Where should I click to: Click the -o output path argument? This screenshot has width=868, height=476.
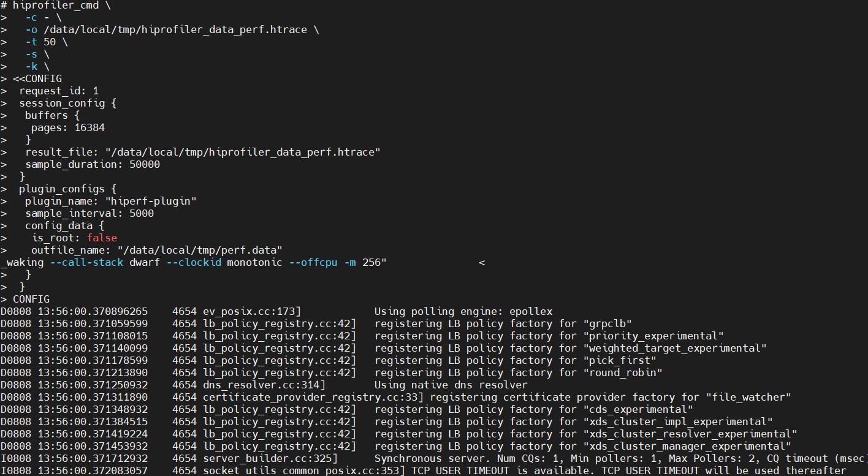(x=175, y=29)
